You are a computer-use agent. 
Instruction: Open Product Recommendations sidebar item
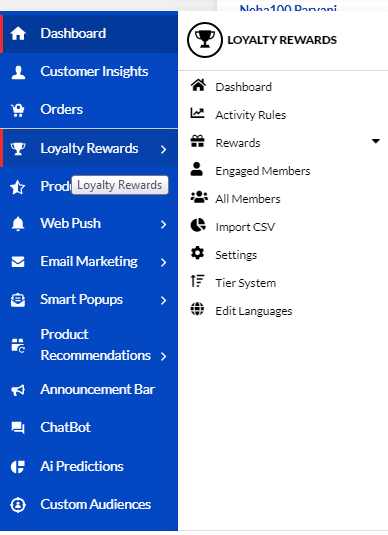coord(89,345)
